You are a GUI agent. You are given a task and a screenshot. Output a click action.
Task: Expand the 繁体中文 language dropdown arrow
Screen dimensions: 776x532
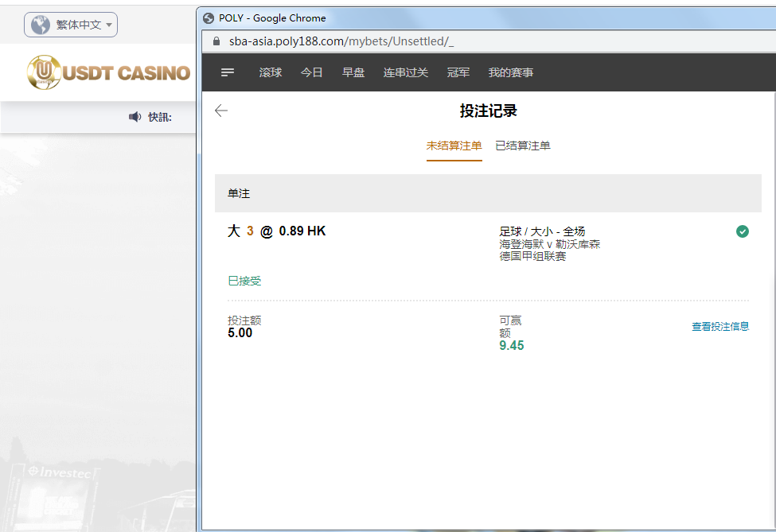click(x=109, y=25)
